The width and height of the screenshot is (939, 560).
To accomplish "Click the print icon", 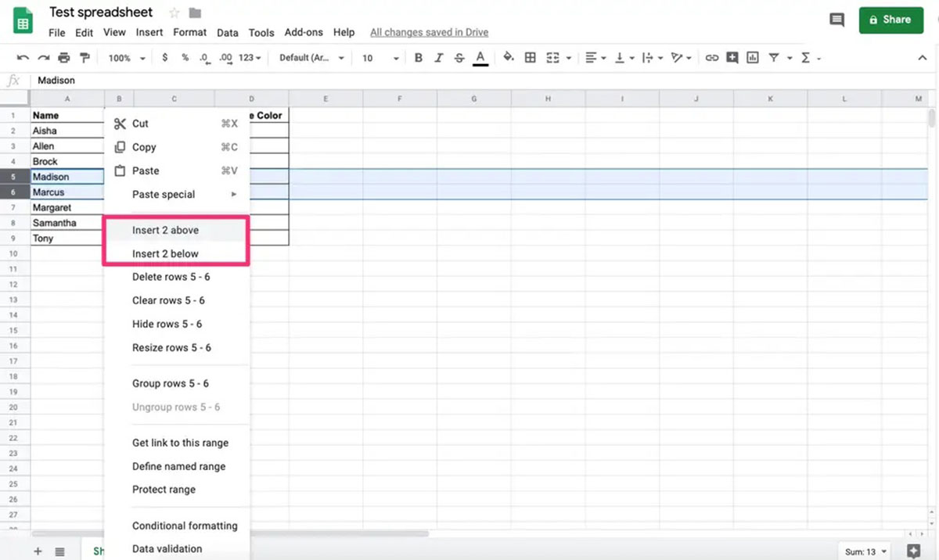I will pyautogui.click(x=63, y=57).
